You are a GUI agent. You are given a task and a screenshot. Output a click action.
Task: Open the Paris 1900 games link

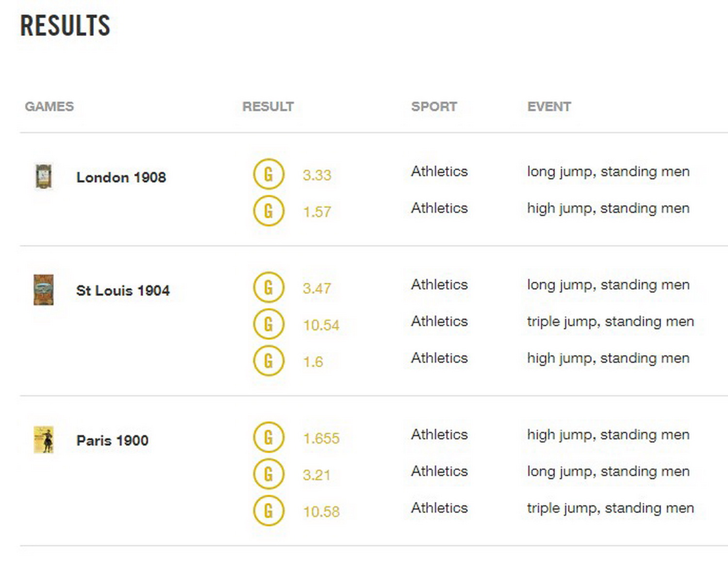(112, 441)
